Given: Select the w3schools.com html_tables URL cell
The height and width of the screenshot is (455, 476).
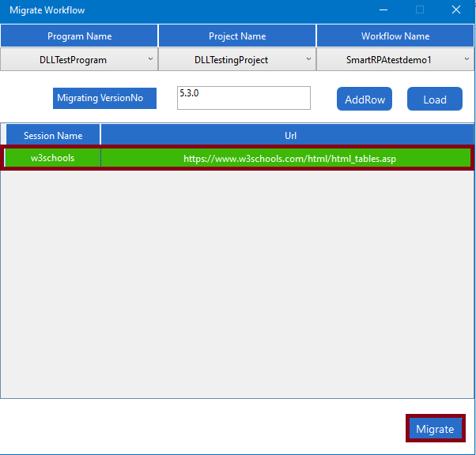Looking at the screenshot, I should pos(289,158).
